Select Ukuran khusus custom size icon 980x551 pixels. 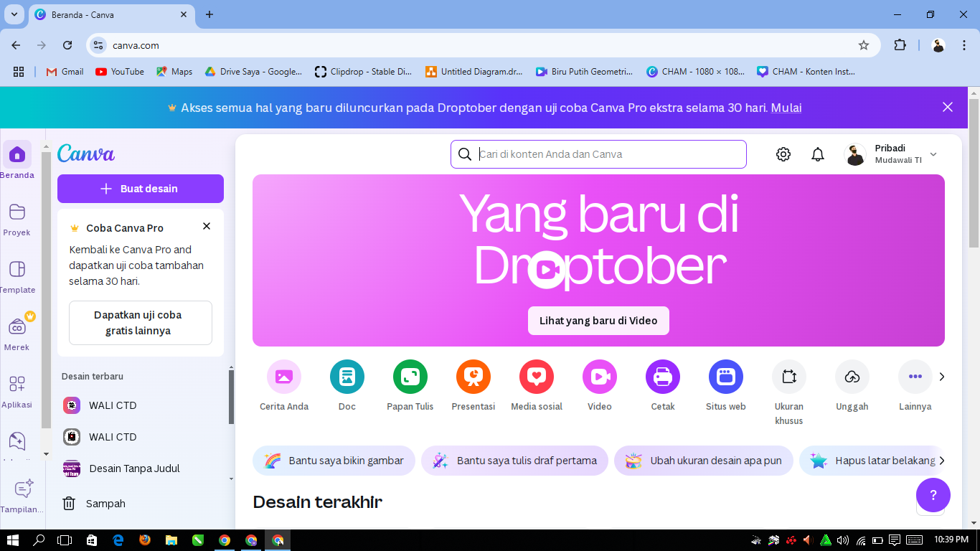[x=789, y=377]
